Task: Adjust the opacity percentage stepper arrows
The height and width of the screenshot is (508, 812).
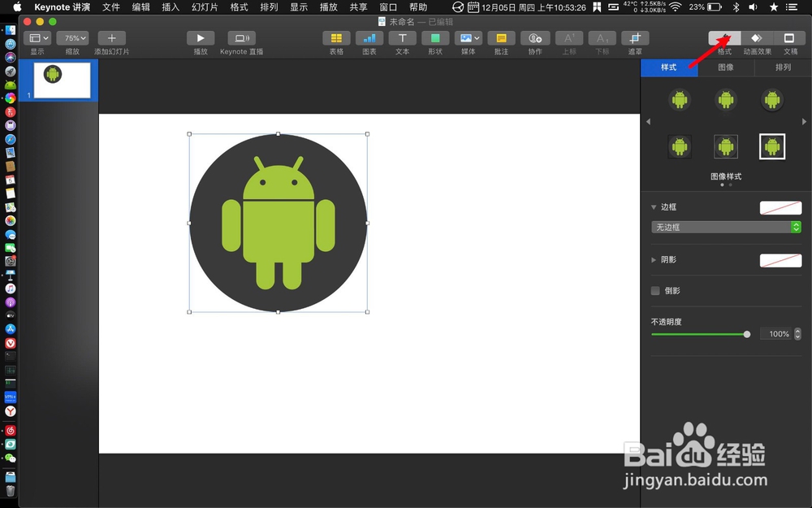Action: click(x=797, y=334)
